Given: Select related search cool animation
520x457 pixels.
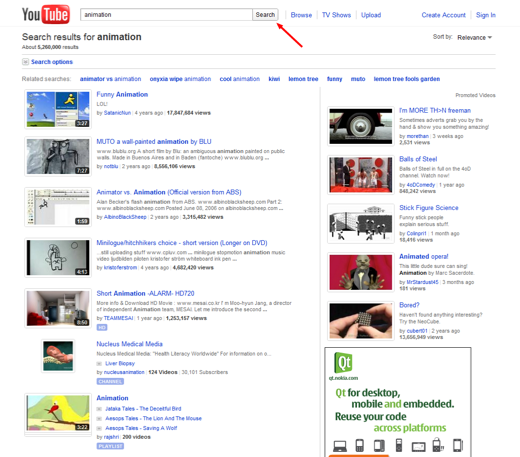Looking at the screenshot, I should (240, 79).
